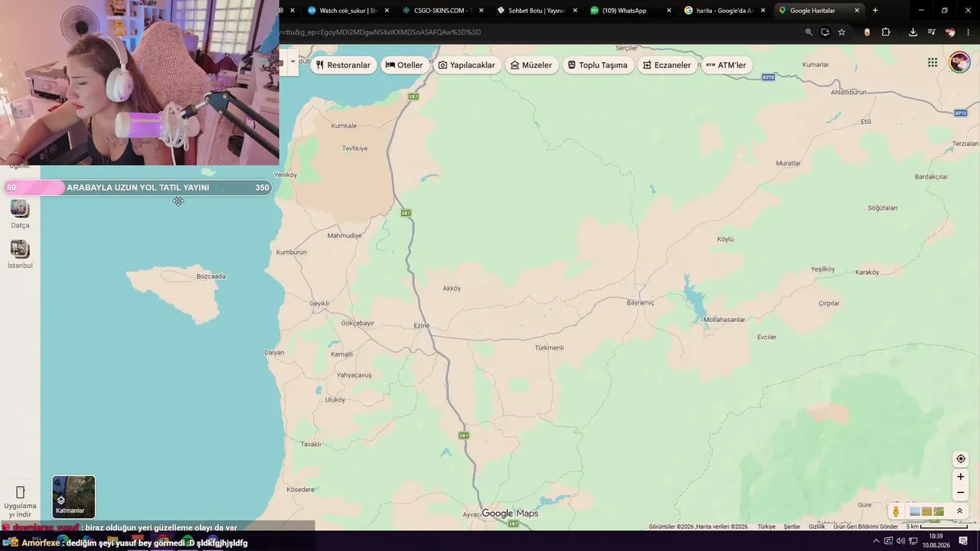Open a new browser tab
This screenshot has width=980, height=551.
tap(875, 11)
